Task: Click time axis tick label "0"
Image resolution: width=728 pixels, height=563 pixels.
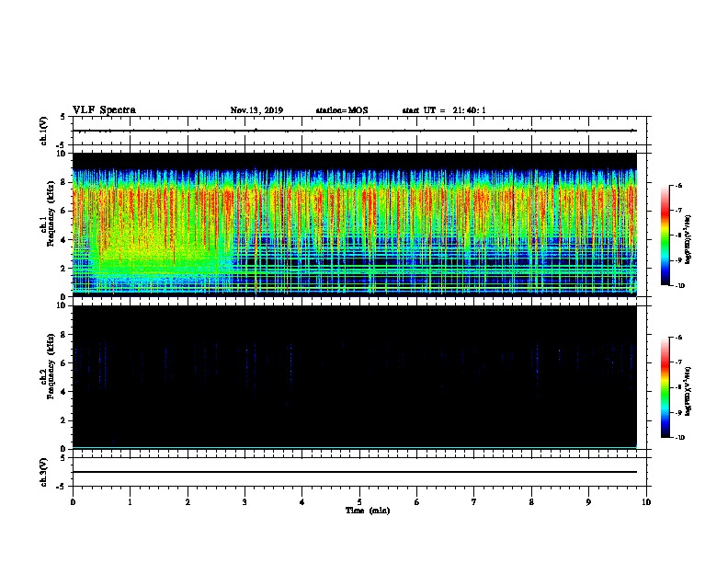Action: pyautogui.click(x=73, y=502)
